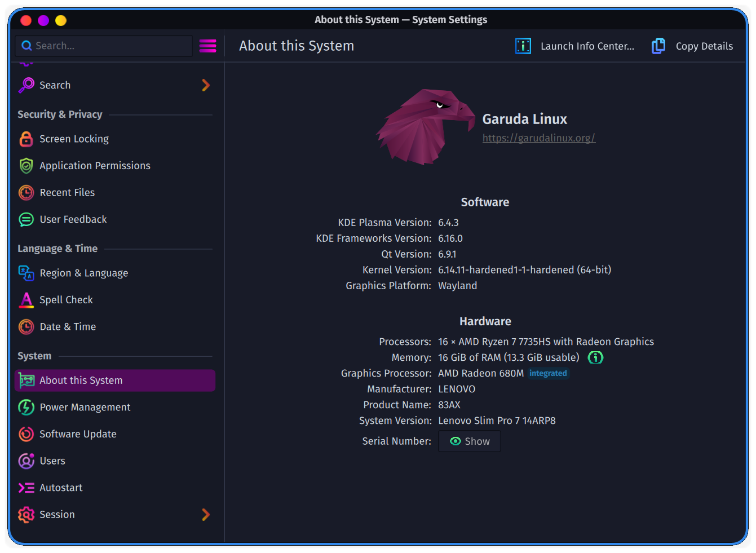
Task: Click the purple window control button
Action: pyautogui.click(x=43, y=20)
